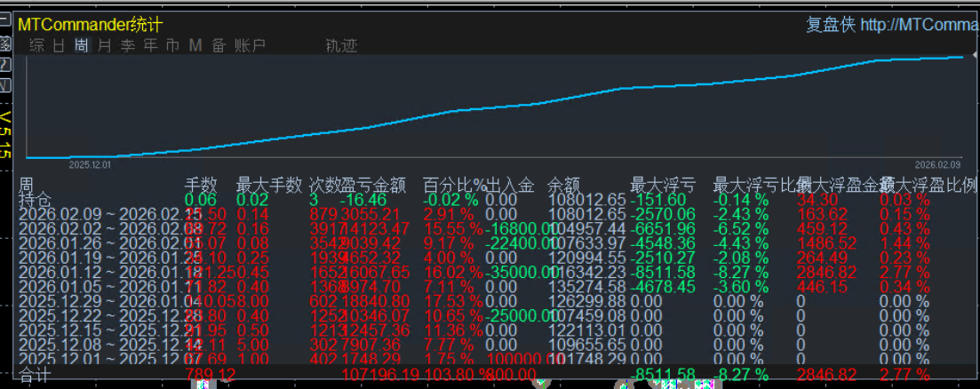This screenshot has height=389, width=980.
Task: Switch to the 月 monthly tab
Action: (x=104, y=45)
